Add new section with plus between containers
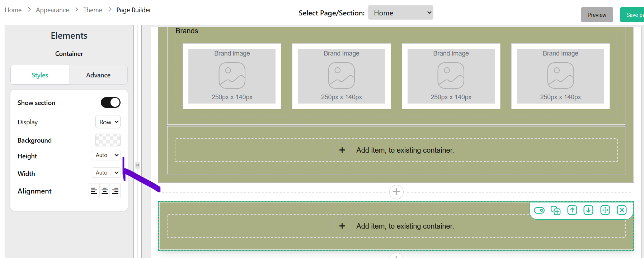The width and height of the screenshot is (644, 258). click(x=396, y=192)
